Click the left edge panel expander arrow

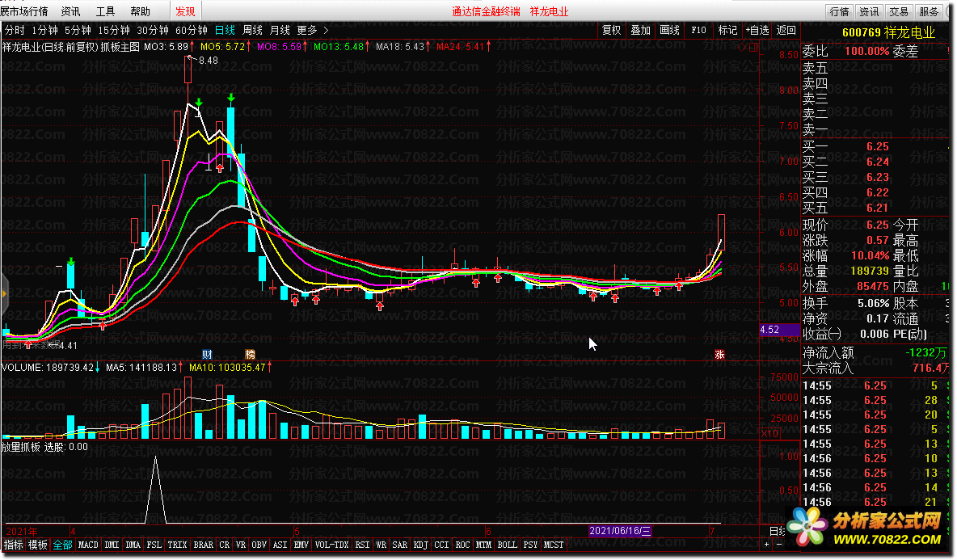click(4, 294)
